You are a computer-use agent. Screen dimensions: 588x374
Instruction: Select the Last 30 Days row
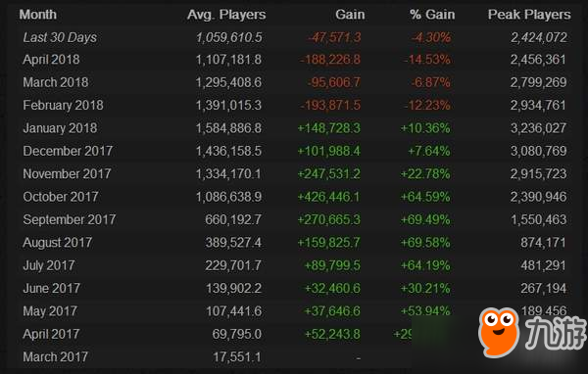[294, 37]
